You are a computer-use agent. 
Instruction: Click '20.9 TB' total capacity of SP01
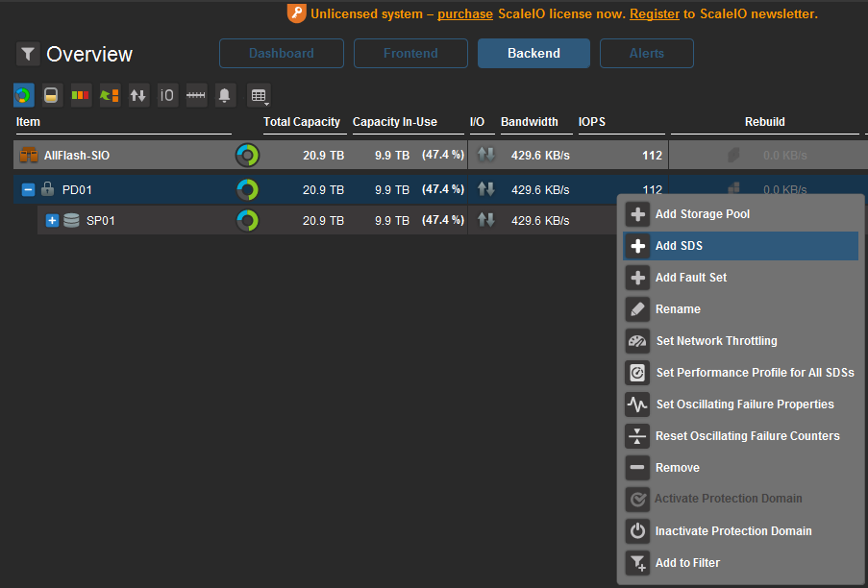pos(323,221)
